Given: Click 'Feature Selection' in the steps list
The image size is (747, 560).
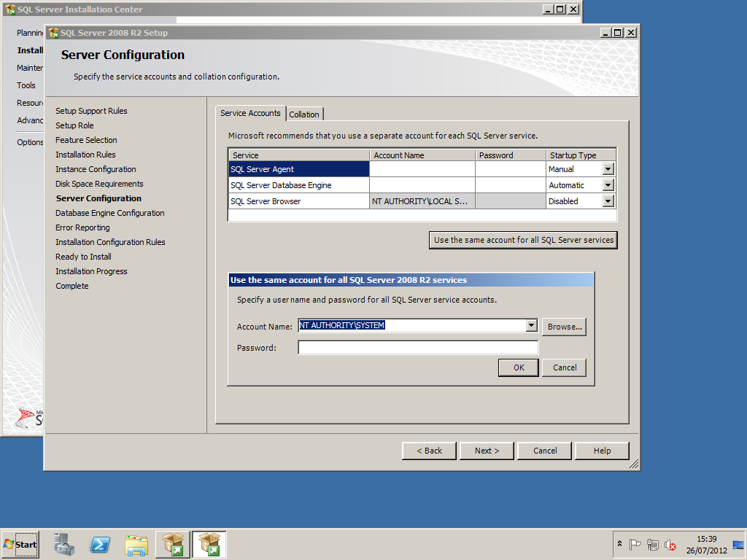Looking at the screenshot, I should [86, 140].
